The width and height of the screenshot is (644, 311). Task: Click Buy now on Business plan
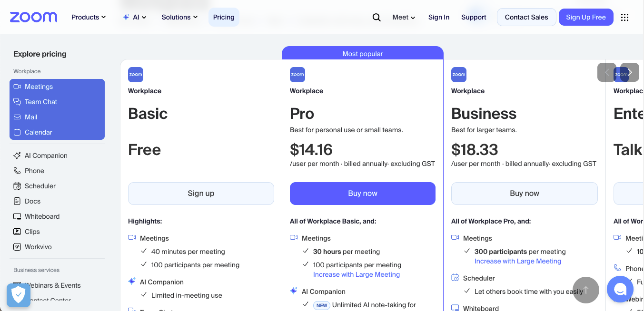525,194
